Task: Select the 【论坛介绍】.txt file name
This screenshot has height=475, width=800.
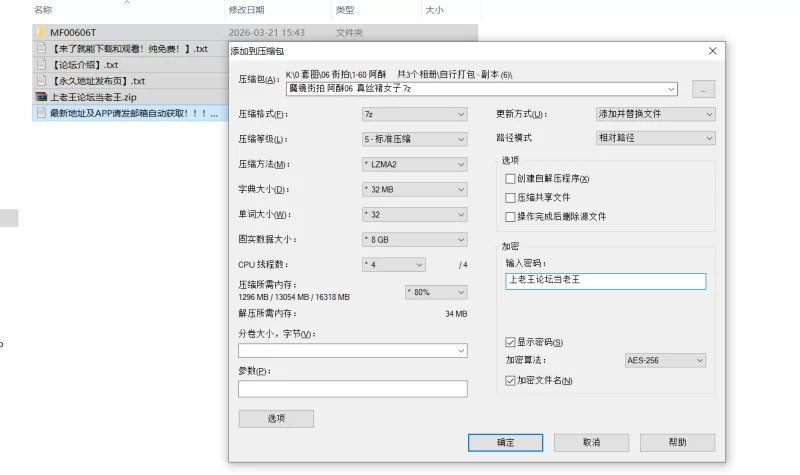Action: 85,65
